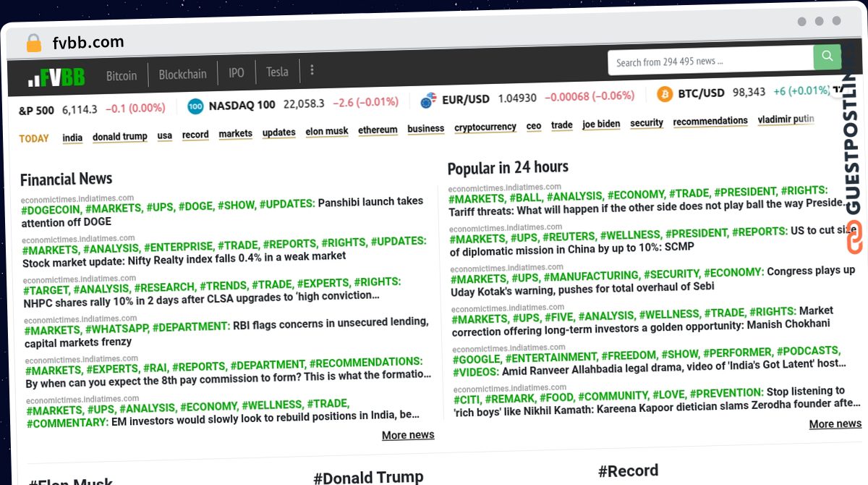Open the Manish Chokhani market correction article
Screen dimensions: 868x485
[642, 321]
